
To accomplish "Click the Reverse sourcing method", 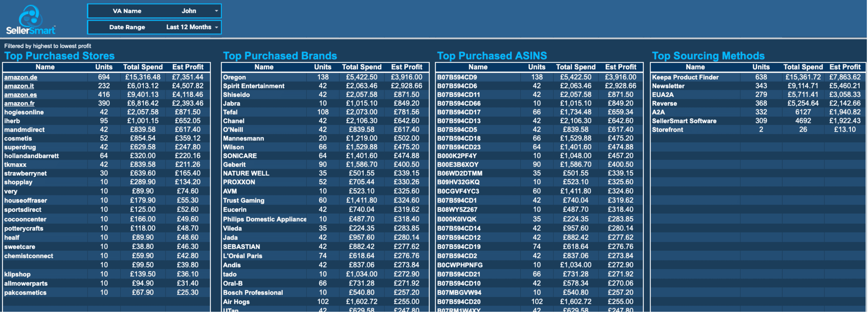I will 665,104.
